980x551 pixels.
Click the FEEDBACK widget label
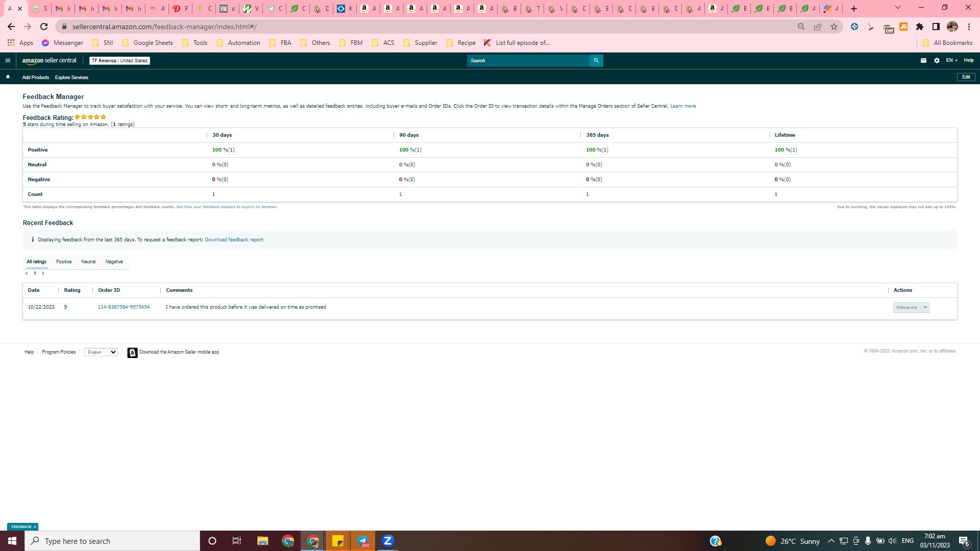pyautogui.click(x=21, y=527)
